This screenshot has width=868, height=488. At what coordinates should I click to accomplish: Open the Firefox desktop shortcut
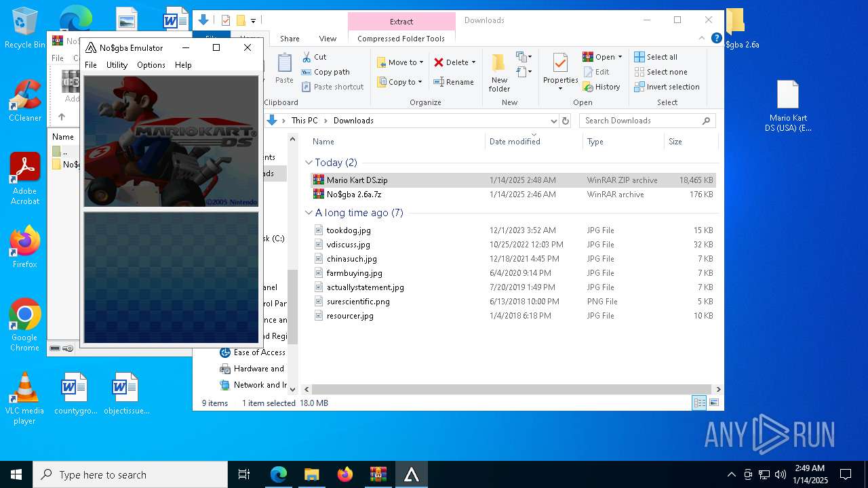[x=24, y=247]
